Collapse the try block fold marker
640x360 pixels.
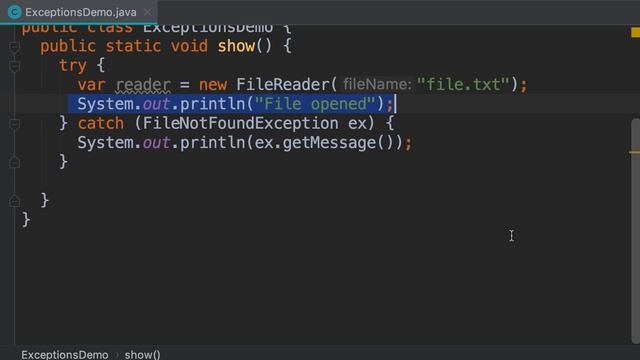(15, 66)
